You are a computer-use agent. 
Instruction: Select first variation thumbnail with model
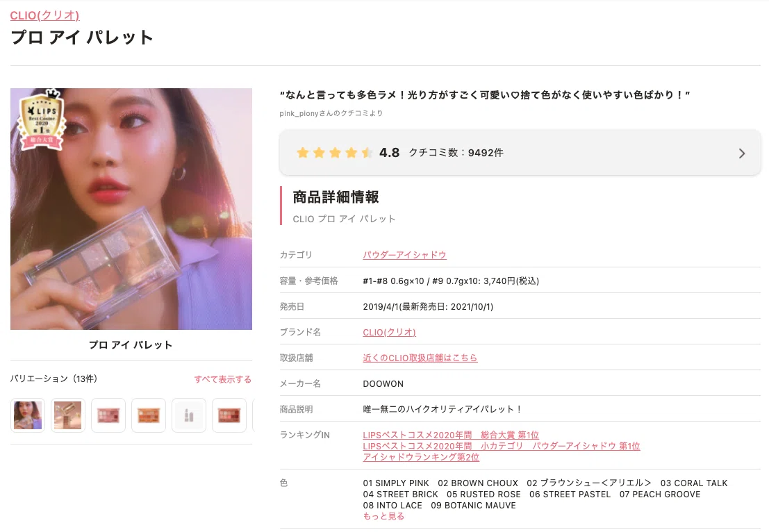28,415
